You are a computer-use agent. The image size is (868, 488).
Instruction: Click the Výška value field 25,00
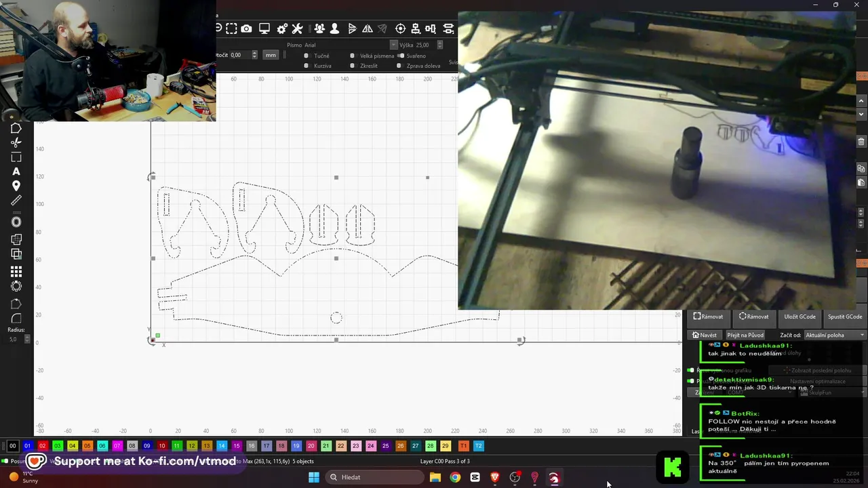point(425,45)
